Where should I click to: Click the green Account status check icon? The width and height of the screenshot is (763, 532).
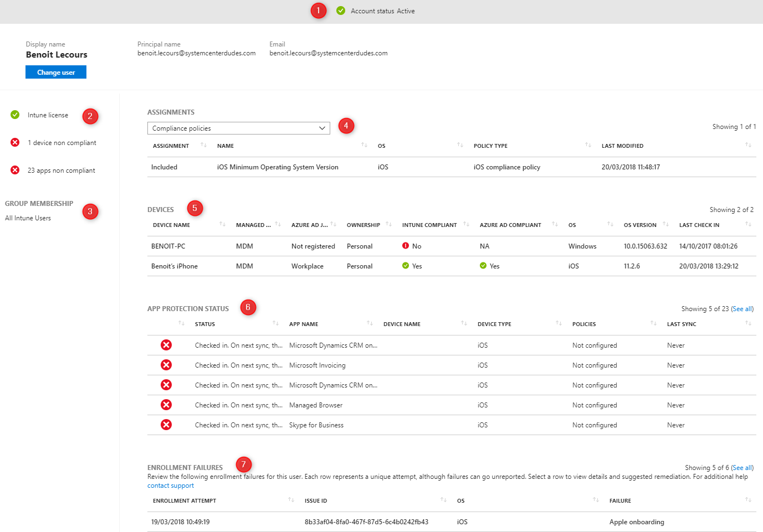[341, 11]
